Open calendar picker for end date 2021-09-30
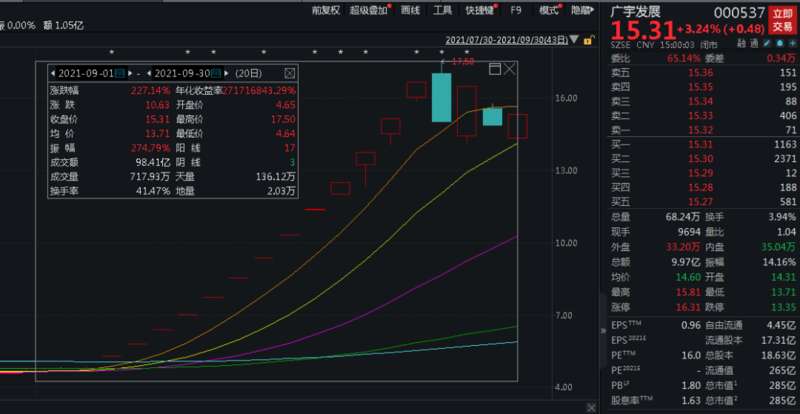 pyautogui.click(x=216, y=73)
